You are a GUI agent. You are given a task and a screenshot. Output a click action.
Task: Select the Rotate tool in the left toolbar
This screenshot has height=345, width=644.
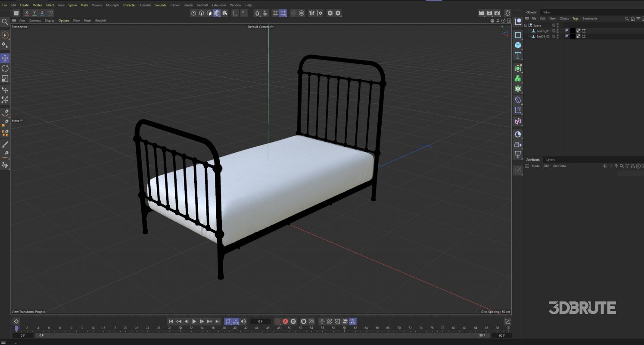click(x=5, y=68)
